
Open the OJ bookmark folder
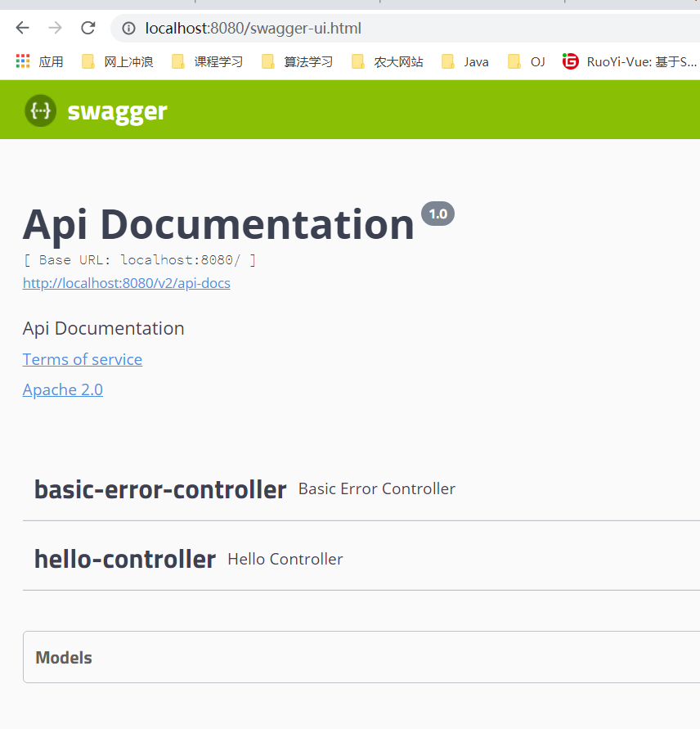pos(527,61)
